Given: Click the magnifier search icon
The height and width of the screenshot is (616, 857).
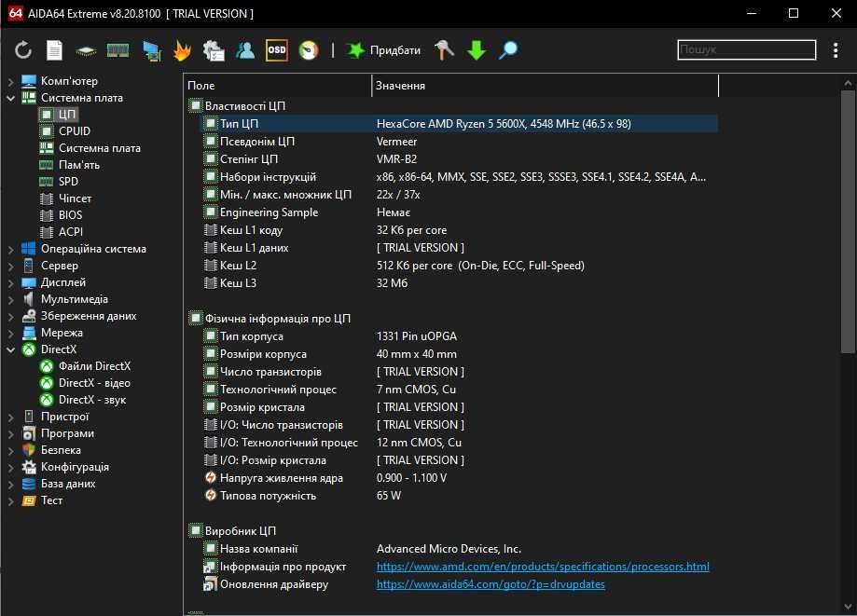Looking at the screenshot, I should 507,50.
